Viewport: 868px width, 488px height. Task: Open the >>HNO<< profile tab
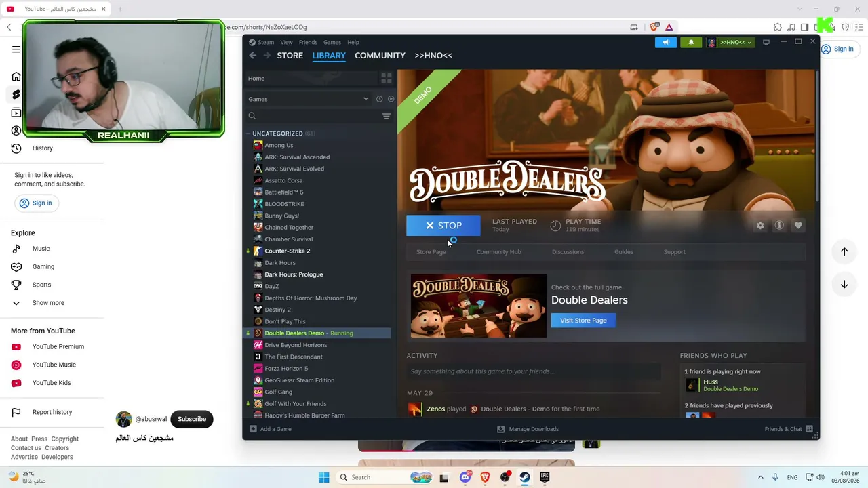[433, 56]
